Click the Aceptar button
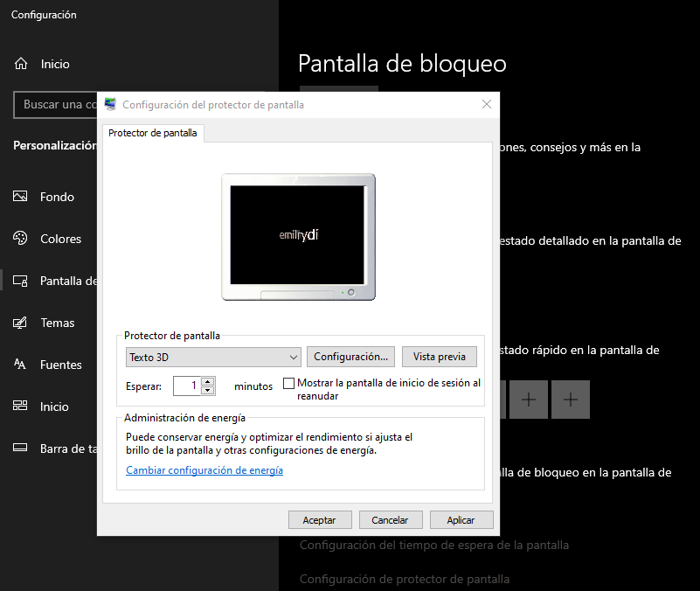Screen dimensions: 700x591 click(319, 520)
